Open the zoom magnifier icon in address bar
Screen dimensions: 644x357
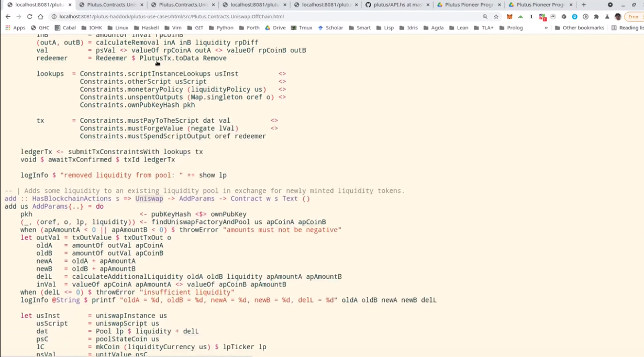[x=485, y=17]
